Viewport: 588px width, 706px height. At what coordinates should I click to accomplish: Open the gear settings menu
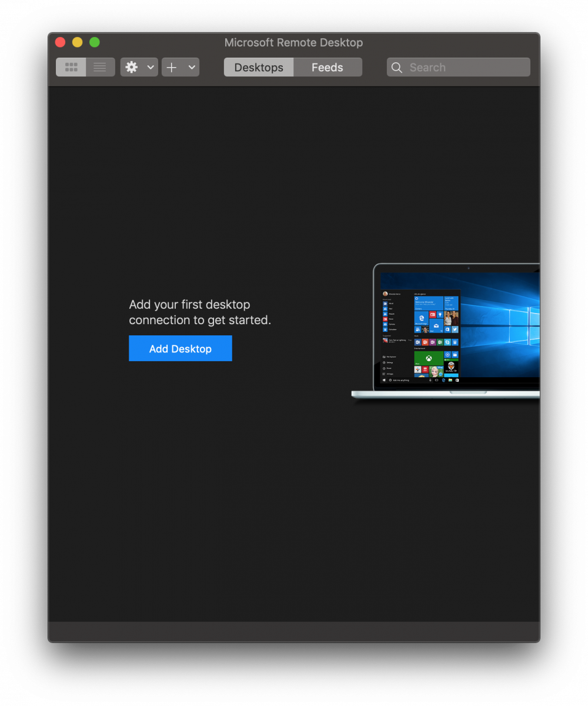click(x=132, y=67)
